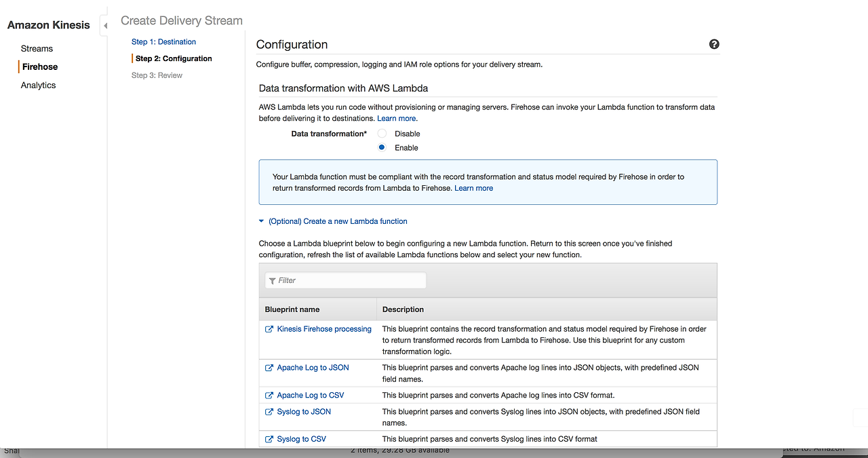Open the Syslog to CSV blueprint
The height and width of the screenshot is (458, 868).
click(x=302, y=440)
